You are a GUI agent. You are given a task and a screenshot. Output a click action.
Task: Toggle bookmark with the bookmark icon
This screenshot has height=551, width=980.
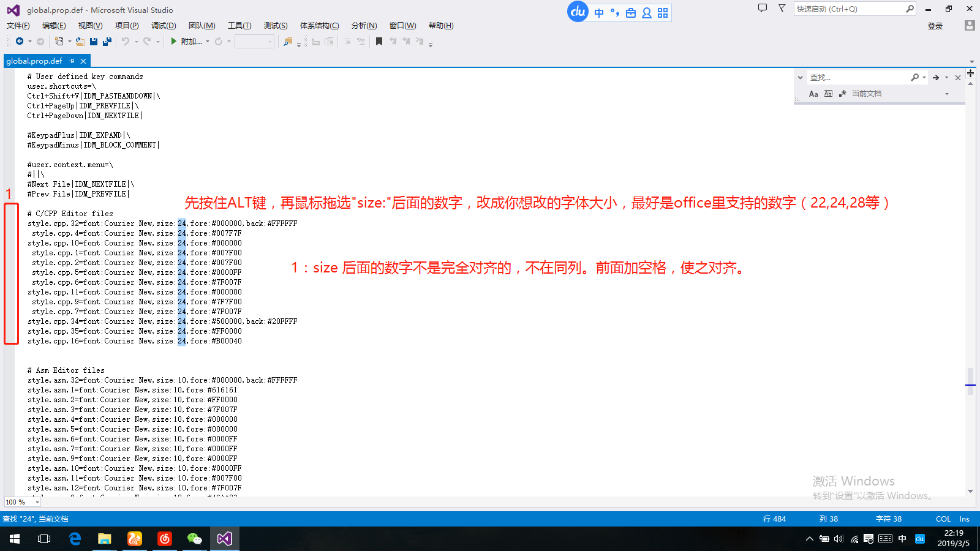click(379, 41)
